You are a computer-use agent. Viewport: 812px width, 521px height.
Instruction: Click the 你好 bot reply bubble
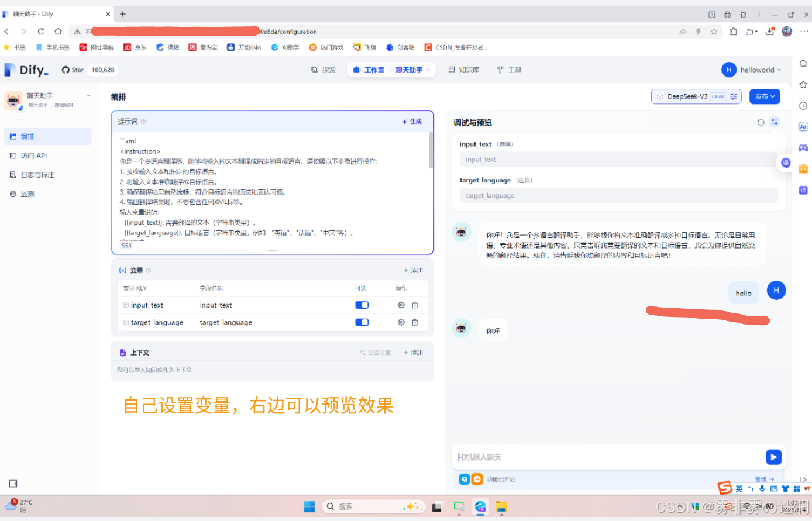point(493,330)
